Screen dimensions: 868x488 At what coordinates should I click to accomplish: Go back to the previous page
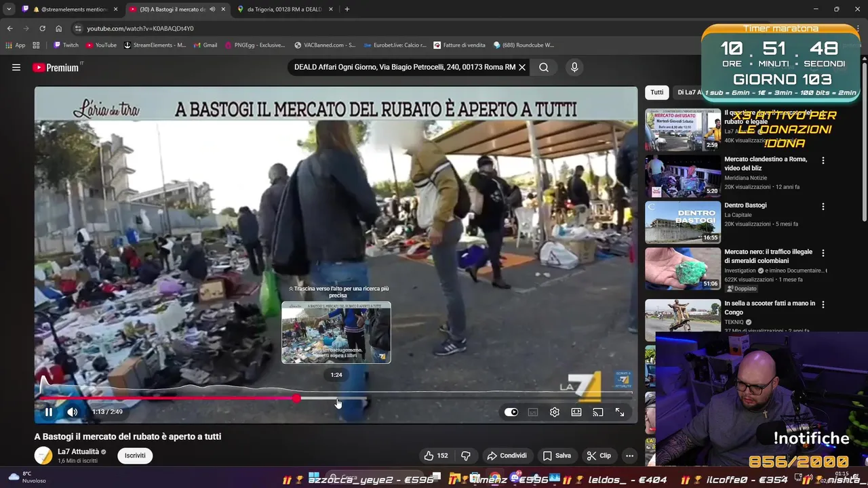9,28
